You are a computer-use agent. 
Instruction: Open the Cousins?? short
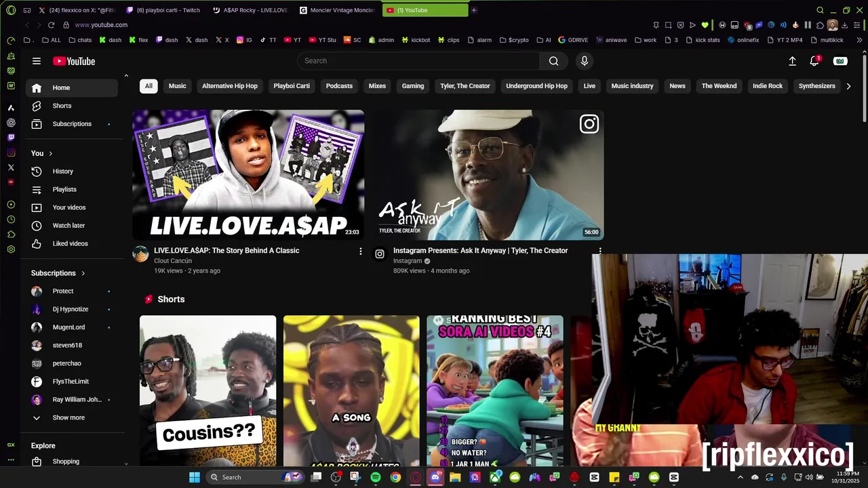click(208, 390)
